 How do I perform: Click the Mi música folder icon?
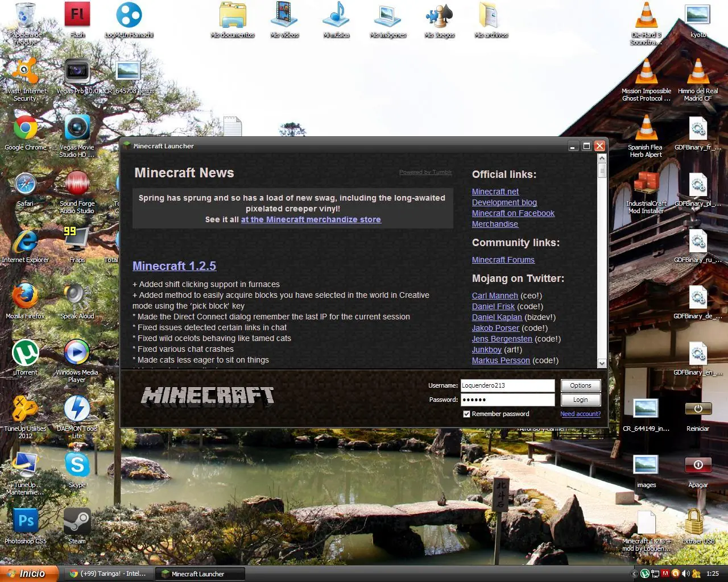tap(336, 20)
